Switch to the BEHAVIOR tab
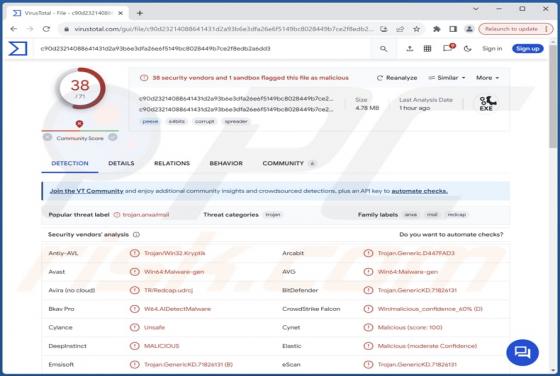Image resolution: width=560 pixels, height=376 pixels. click(226, 163)
